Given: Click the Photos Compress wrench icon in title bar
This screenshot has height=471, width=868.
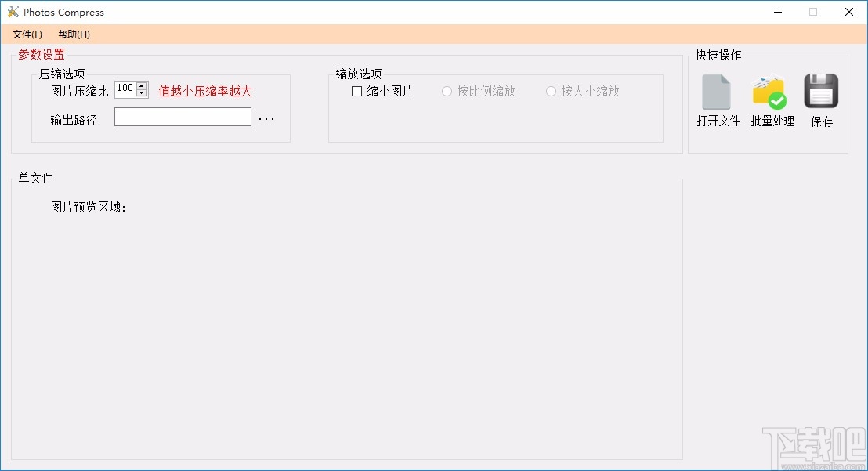Looking at the screenshot, I should [x=13, y=12].
